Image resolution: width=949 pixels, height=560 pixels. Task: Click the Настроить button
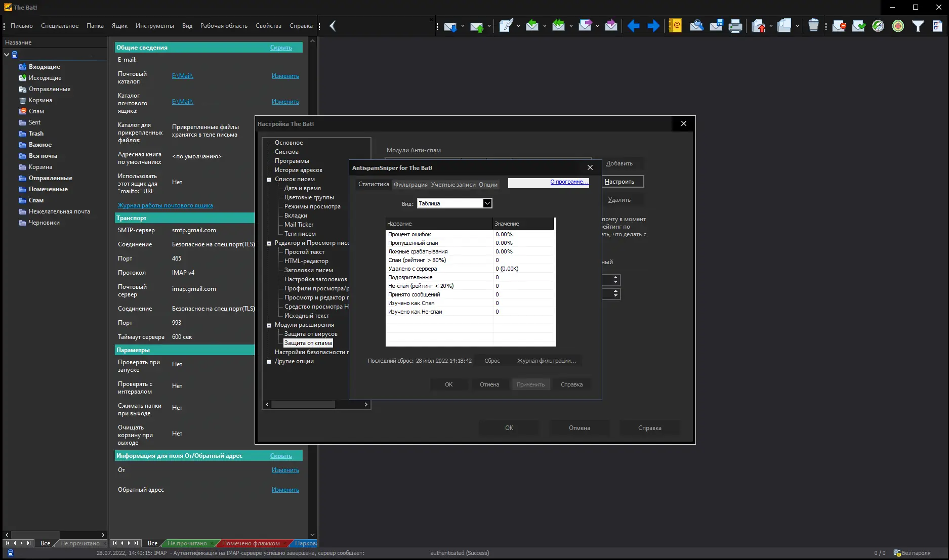click(x=623, y=182)
